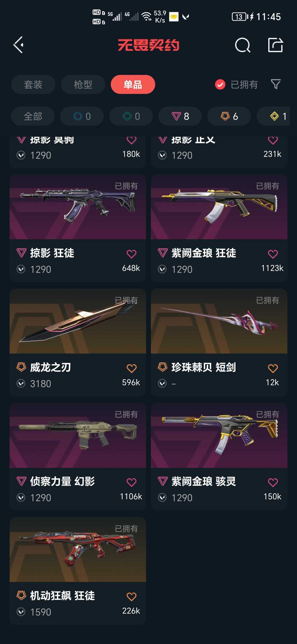Tap the share icon in the header

[275, 45]
